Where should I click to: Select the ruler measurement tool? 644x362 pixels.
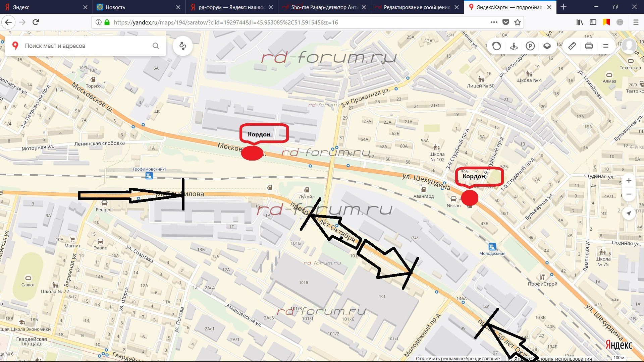point(572,46)
